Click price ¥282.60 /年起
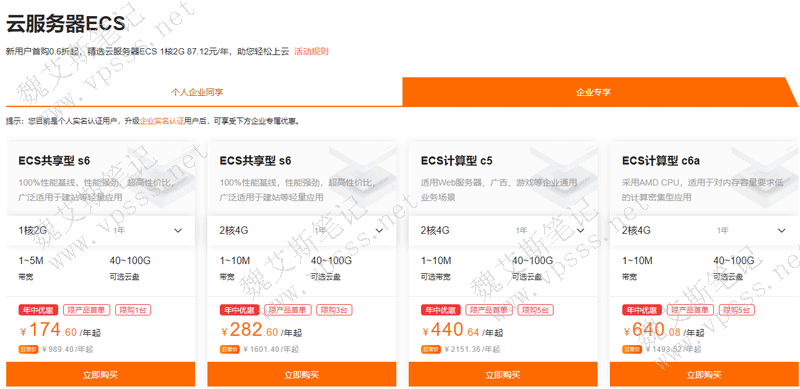800x389 pixels. tap(261, 331)
